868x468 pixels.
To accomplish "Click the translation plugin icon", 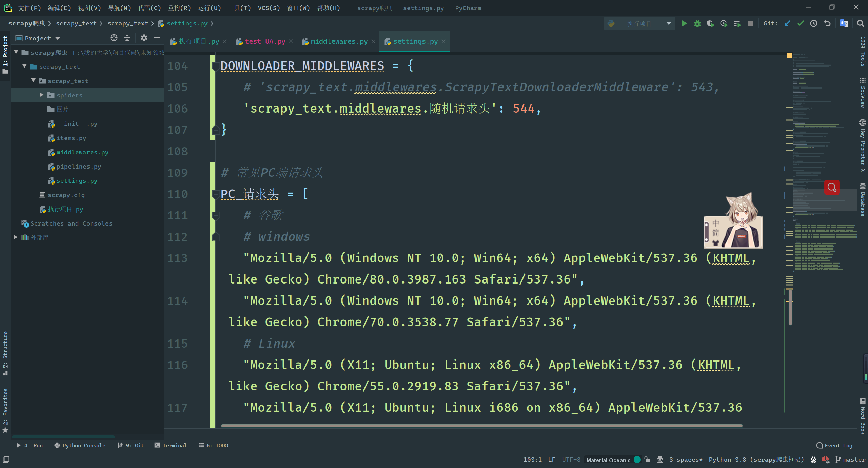I will [844, 23].
